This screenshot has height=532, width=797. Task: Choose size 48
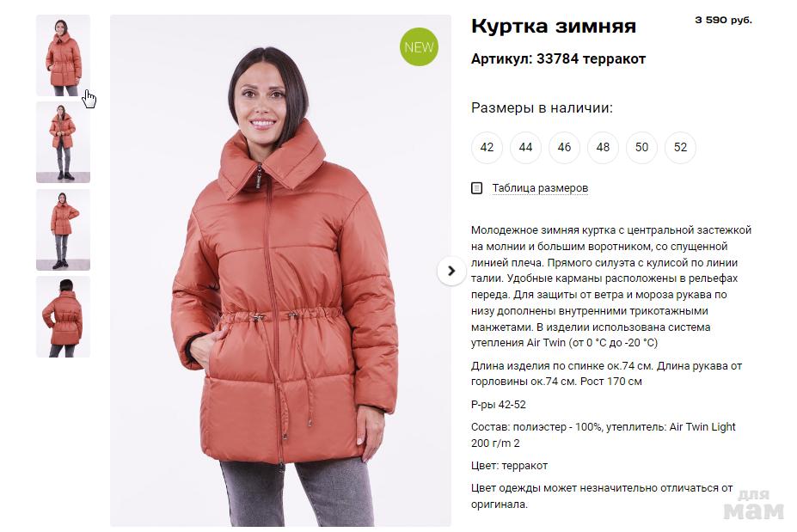603,147
